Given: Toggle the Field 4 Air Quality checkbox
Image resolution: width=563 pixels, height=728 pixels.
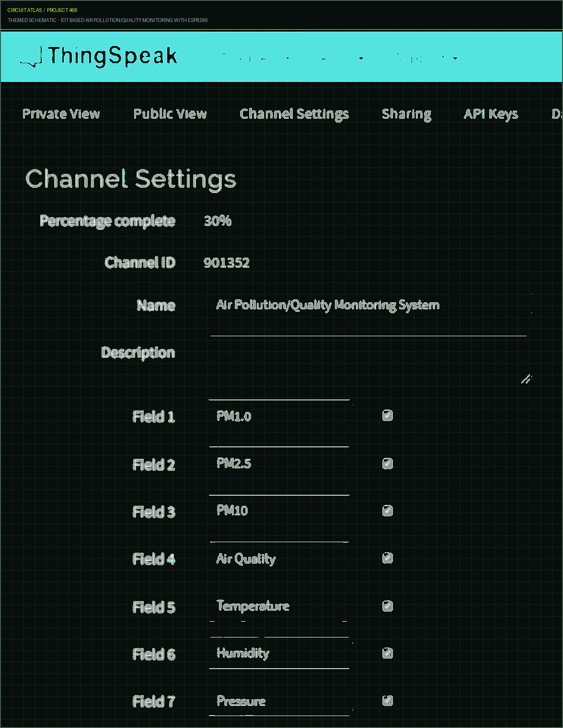Looking at the screenshot, I should pos(388,558).
